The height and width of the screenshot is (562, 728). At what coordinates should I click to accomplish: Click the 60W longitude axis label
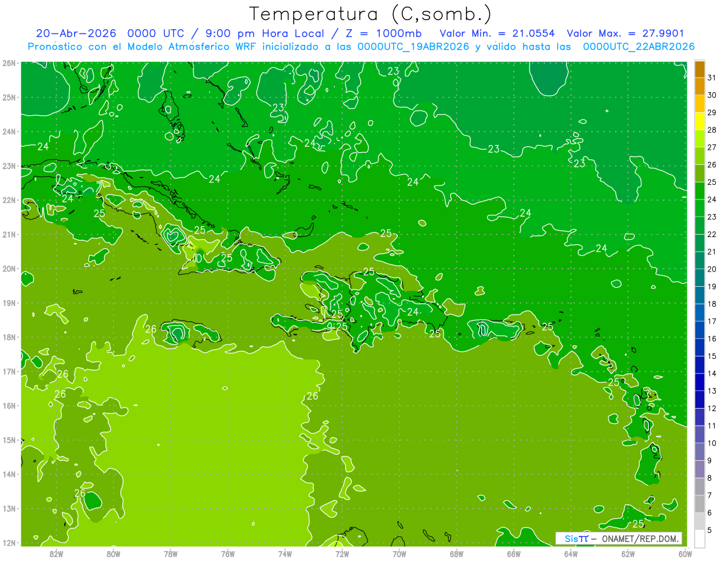pos(686,554)
